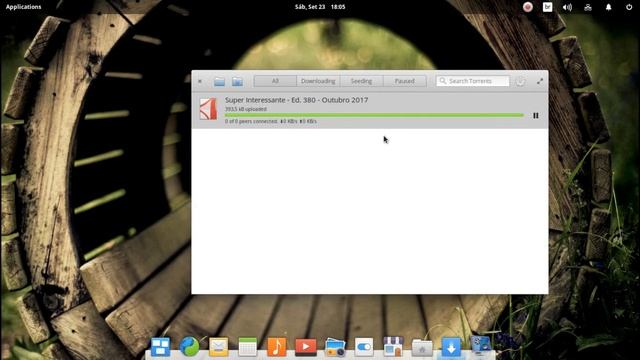Click the 'kB uploaded' line under the title
The image size is (640, 360).
point(246,109)
